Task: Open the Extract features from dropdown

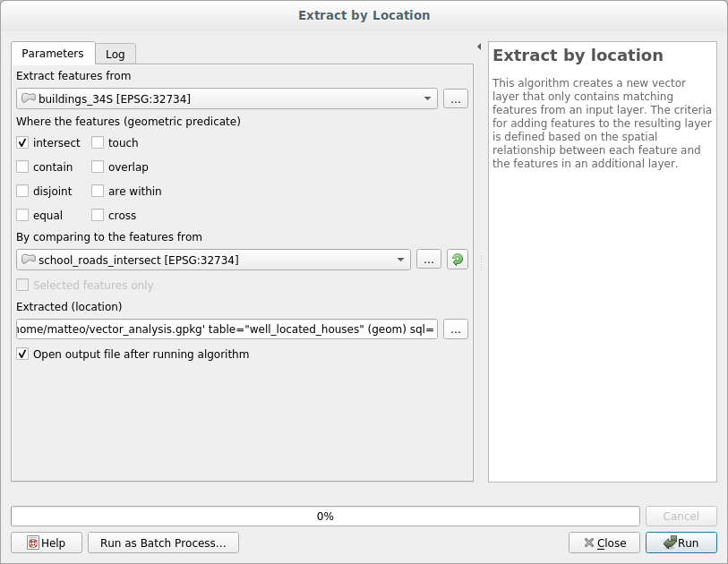Action: 227,98
